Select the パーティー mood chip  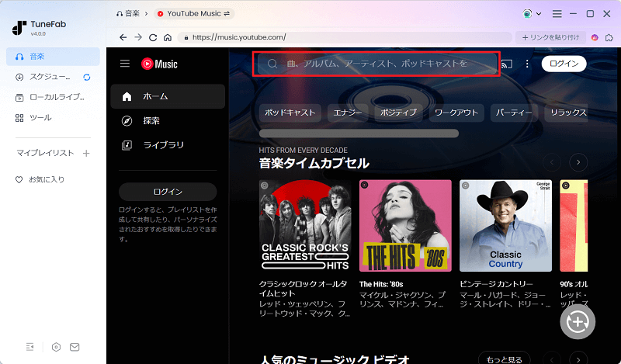[x=514, y=113]
